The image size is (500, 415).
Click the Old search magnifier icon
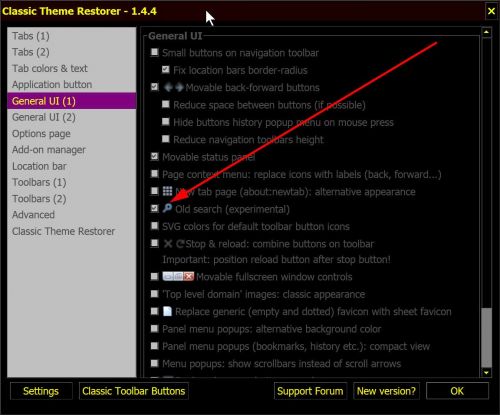(x=167, y=208)
